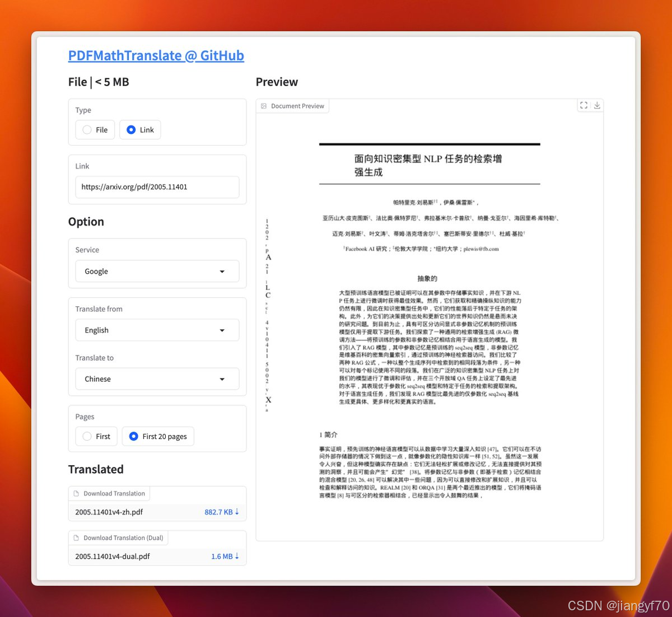The image size is (672, 617).
Task: Choose the First 20 pages radio option
Action: point(158,436)
